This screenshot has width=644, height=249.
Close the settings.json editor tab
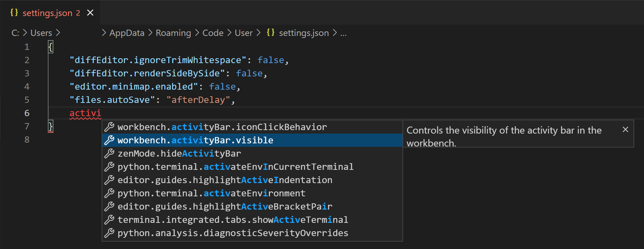[x=90, y=13]
